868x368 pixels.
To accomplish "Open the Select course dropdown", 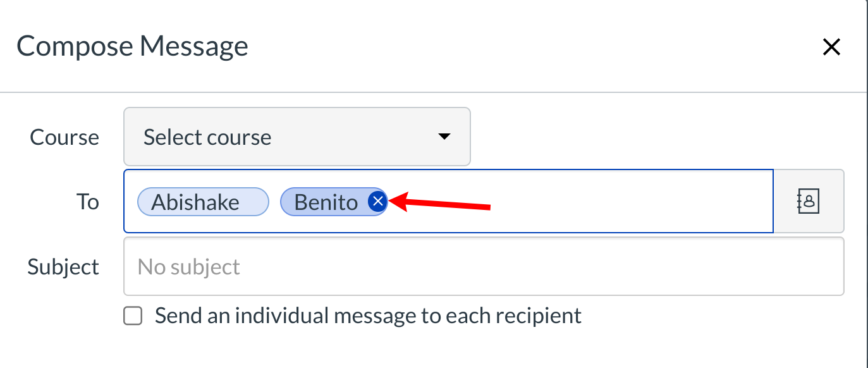I will coord(296,137).
